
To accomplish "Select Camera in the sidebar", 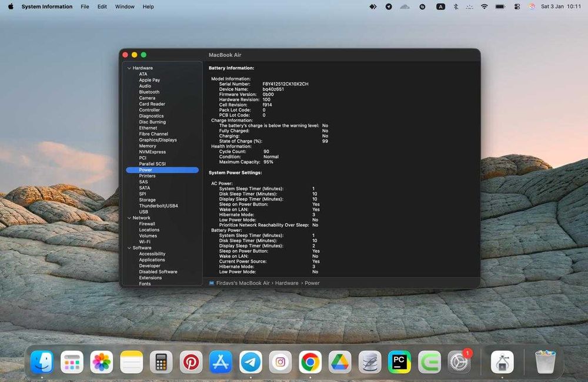I will 147,98.
